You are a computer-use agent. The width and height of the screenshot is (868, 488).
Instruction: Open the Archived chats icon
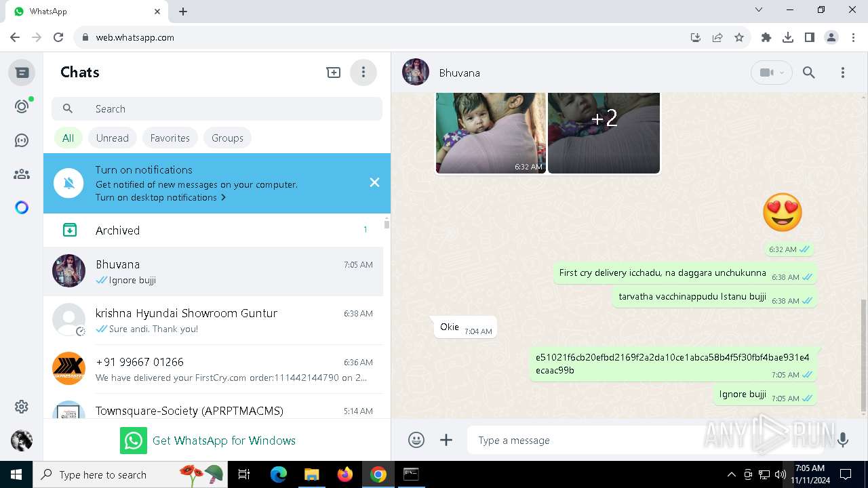[x=69, y=230]
